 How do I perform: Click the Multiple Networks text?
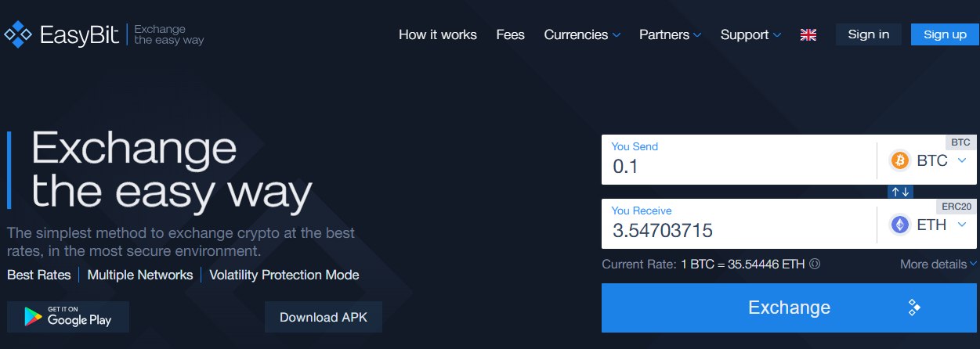140,275
